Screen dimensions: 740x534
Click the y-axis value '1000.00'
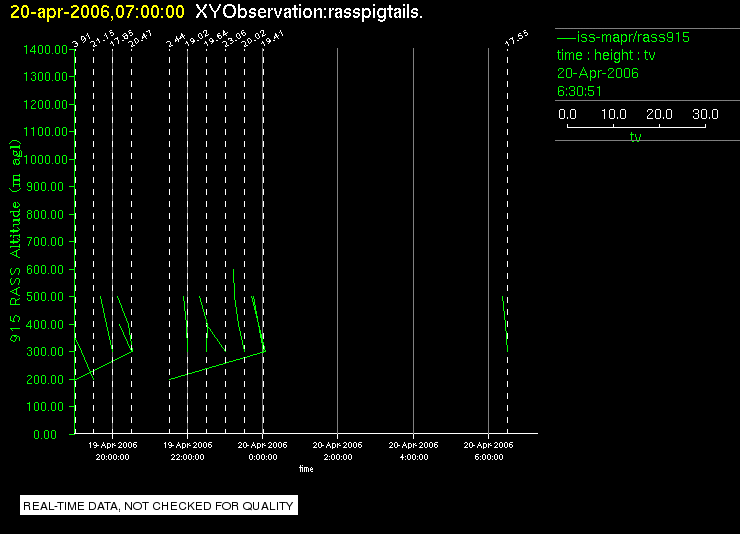(x=45, y=159)
